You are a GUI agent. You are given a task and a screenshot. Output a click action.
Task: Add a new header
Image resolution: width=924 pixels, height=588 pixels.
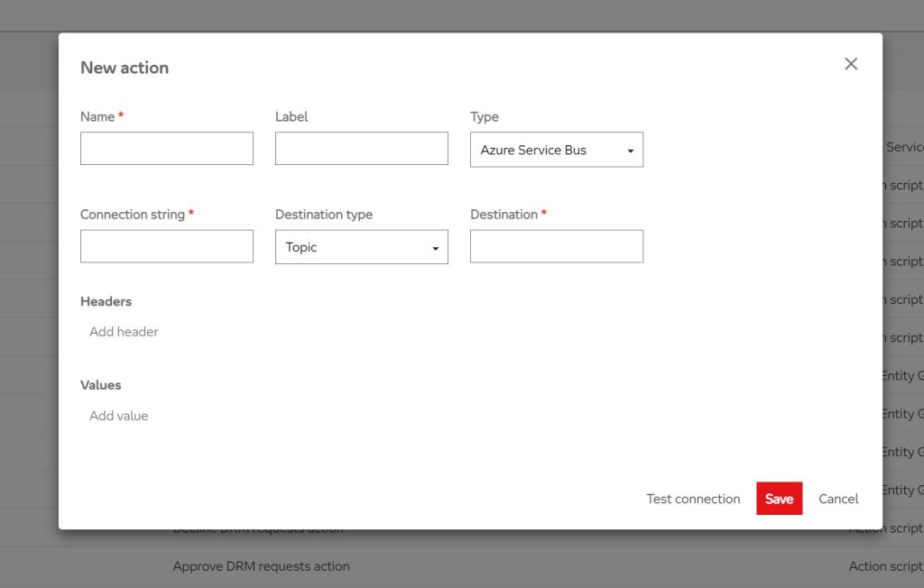pos(124,332)
